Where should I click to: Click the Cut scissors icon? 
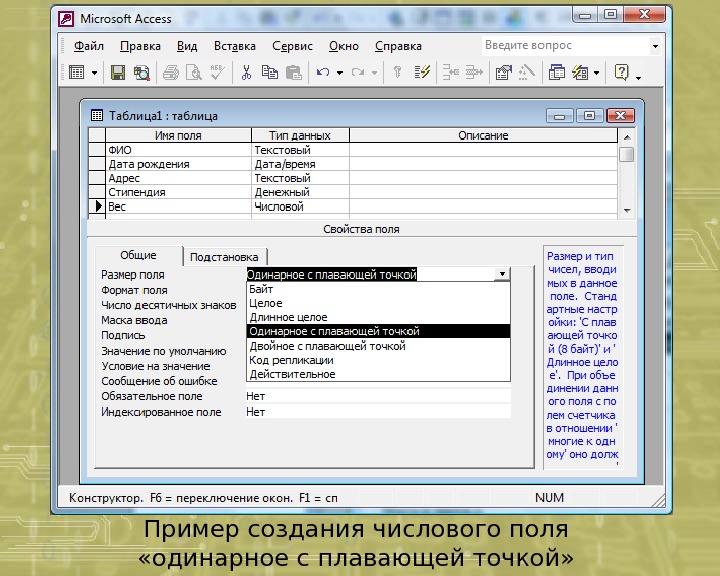pyautogui.click(x=247, y=73)
